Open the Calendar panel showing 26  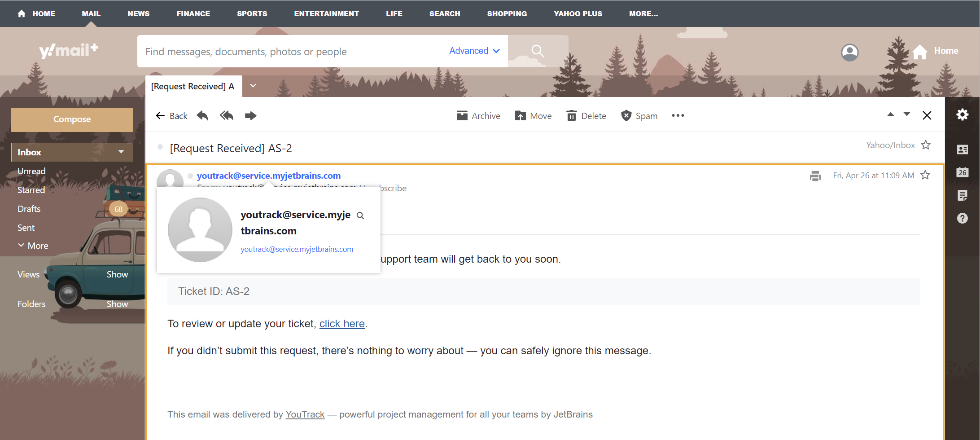pyautogui.click(x=962, y=172)
